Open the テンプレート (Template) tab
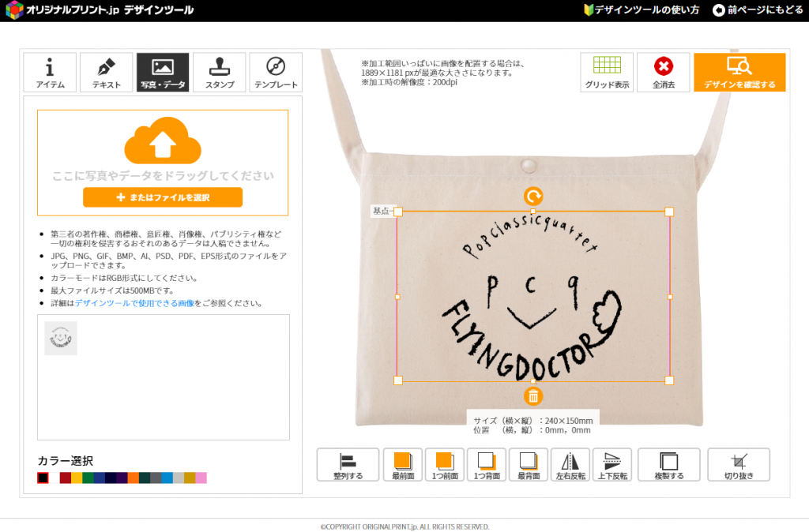809x532 pixels. coord(276,72)
